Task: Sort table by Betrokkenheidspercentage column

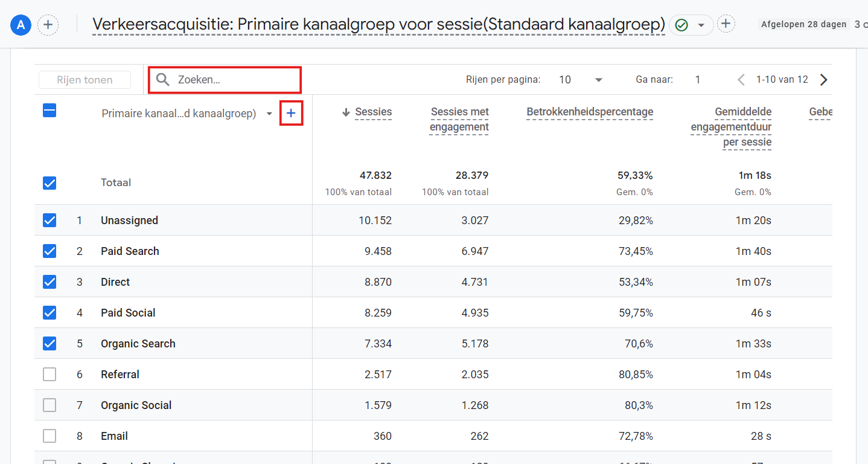Action: (589, 112)
